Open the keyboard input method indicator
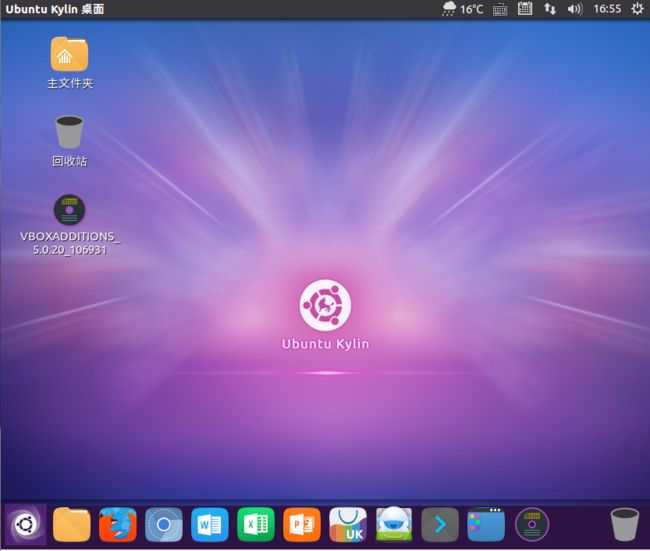This screenshot has width=650, height=551. (x=500, y=9)
